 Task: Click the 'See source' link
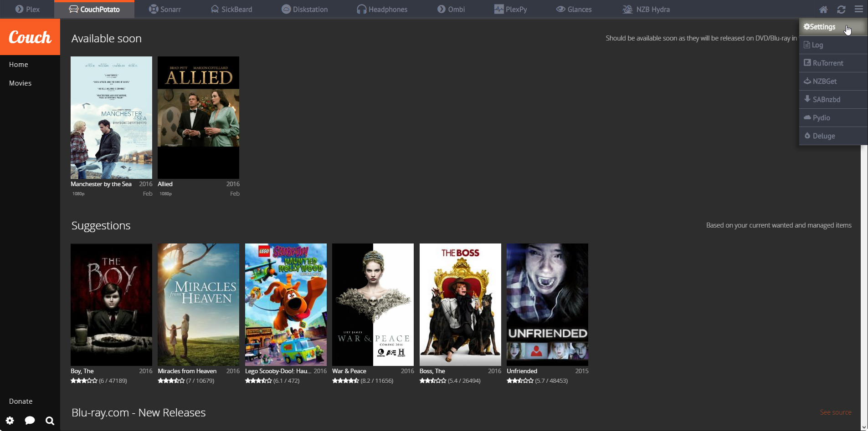tap(836, 412)
